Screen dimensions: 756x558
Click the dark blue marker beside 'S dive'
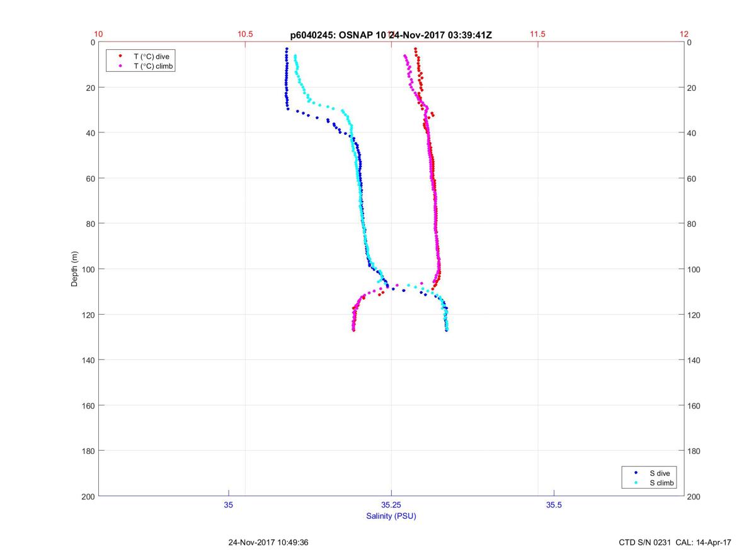click(x=636, y=473)
